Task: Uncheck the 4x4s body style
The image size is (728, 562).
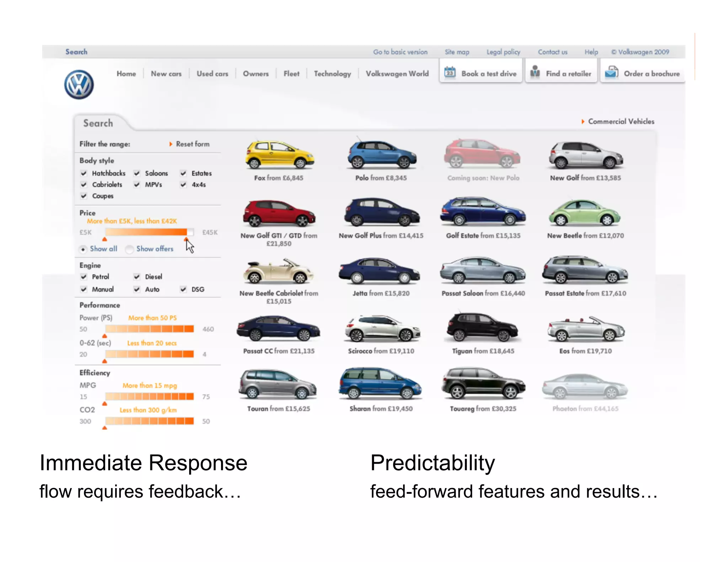Action: [x=183, y=185]
